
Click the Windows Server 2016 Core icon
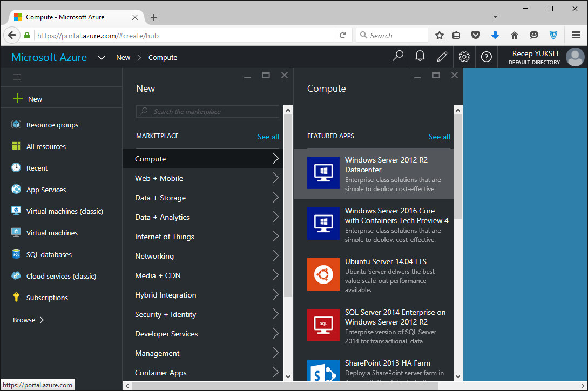click(x=323, y=223)
